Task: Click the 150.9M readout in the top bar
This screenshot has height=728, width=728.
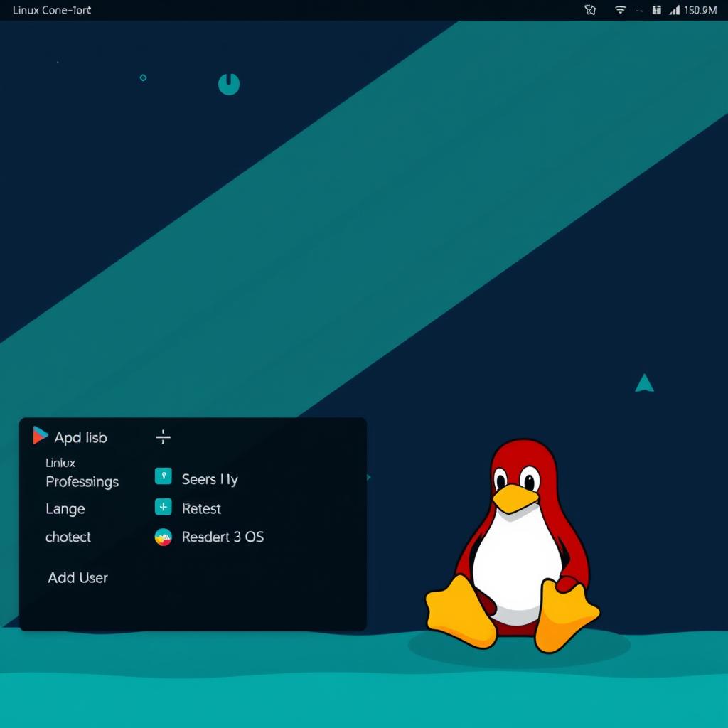Action: (700, 10)
